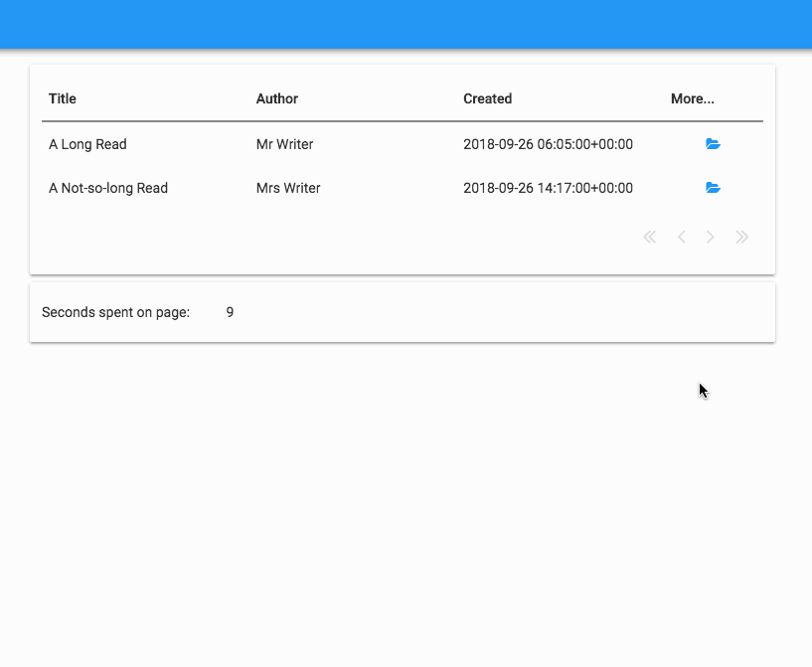Image resolution: width=812 pixels, height=667 pixels.
Task: Click the 06:05:00 created timestamp
Action: tap(548, 144)
